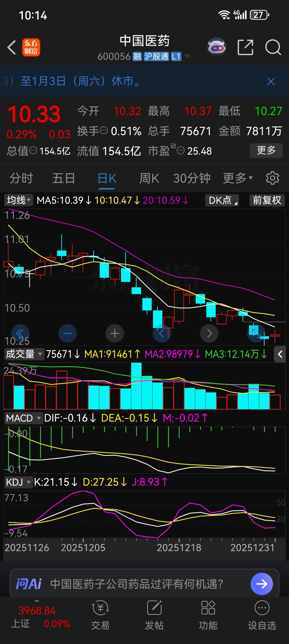Image resolution: width=289 pixels, height=644 pixels.
Task: Tap the share icon in header
Action: coord(245,48)
